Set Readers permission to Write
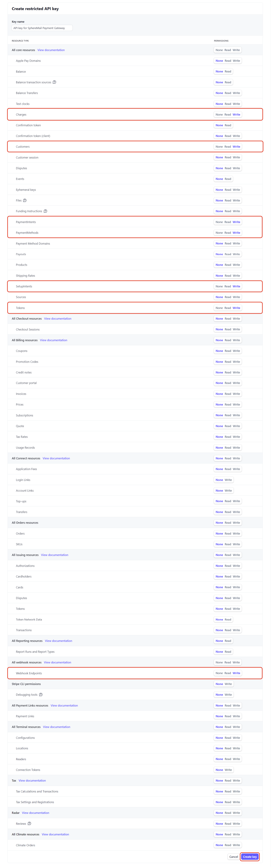The width and height of the screenshot is (271, 868). [236, 759]
